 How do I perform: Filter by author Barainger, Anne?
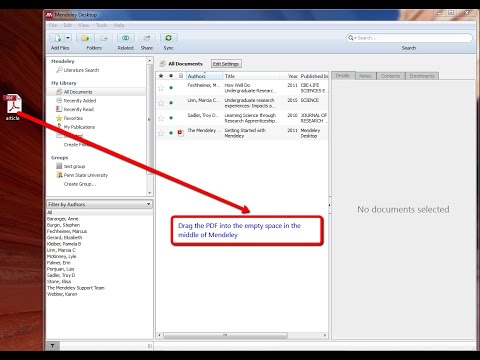(x=63, y=219)
